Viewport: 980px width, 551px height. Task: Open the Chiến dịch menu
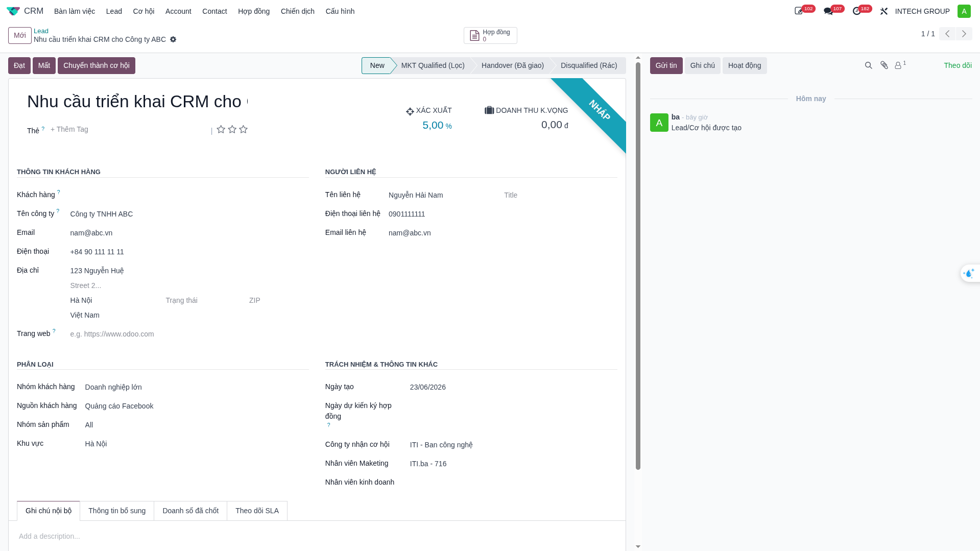[x=298, y=11]
